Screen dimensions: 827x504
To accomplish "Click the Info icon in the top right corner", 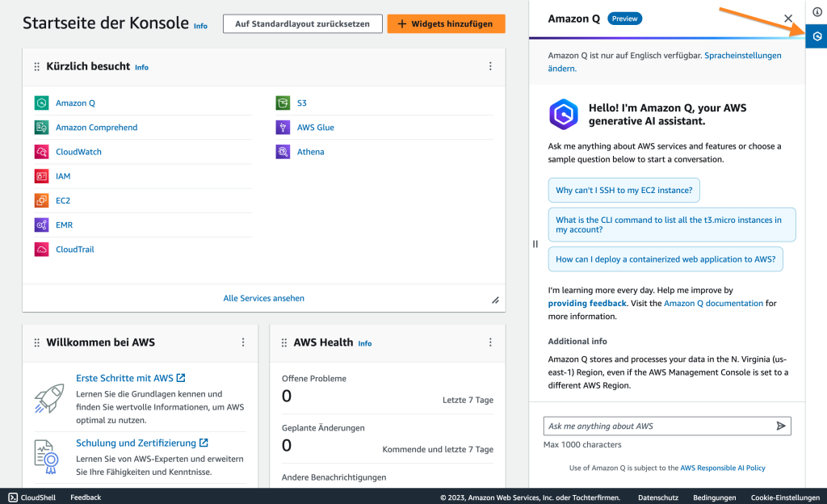I will point(818,12).
